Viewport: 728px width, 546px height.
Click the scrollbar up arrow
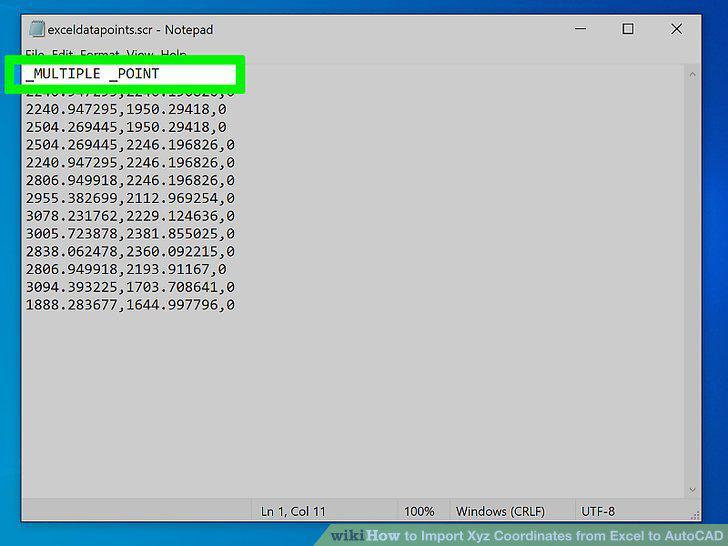point(692,74)
